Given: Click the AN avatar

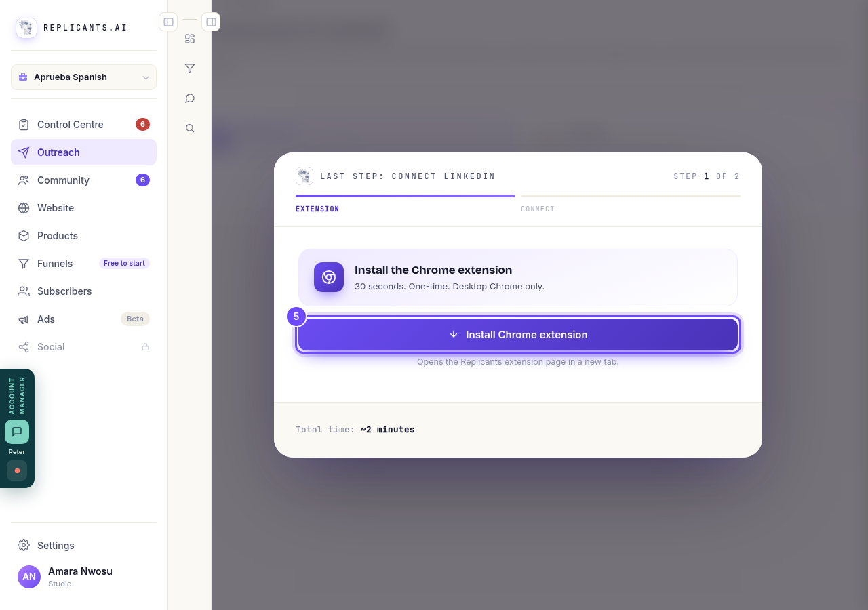Looking at the screenshot, I should pyautogui.click(x=29, y=577).
